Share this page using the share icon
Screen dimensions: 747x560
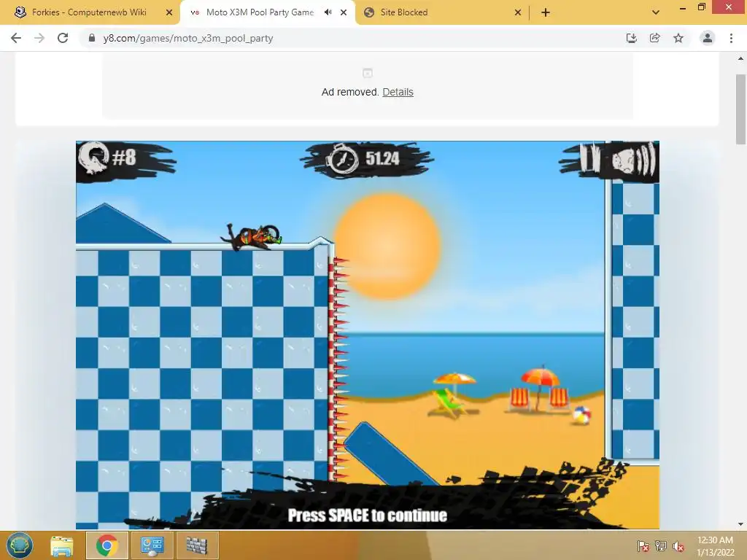pyautogui.click(x=654, y=38)
